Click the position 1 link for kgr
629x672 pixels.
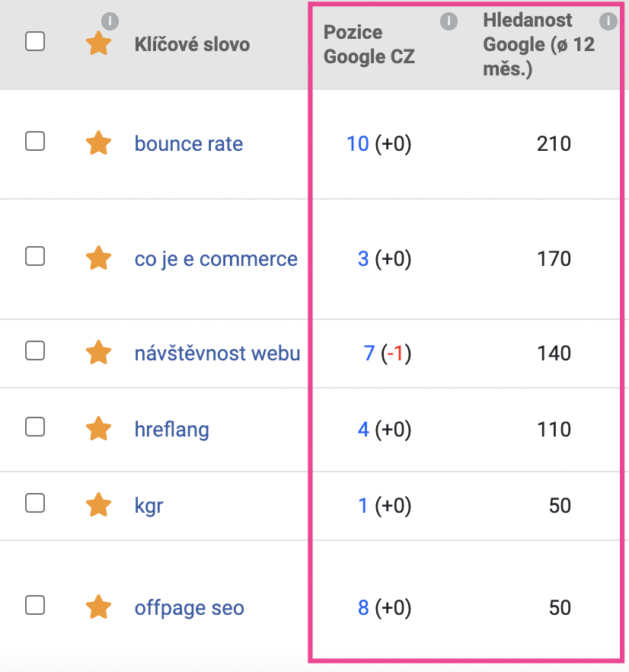[x=363, y=506]
